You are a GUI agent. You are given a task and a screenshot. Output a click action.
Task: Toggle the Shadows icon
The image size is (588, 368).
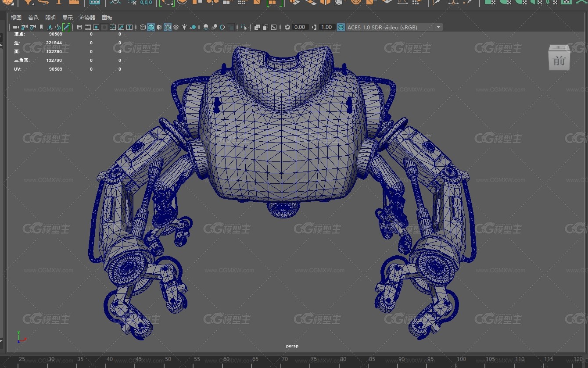[x=193, y=27]
